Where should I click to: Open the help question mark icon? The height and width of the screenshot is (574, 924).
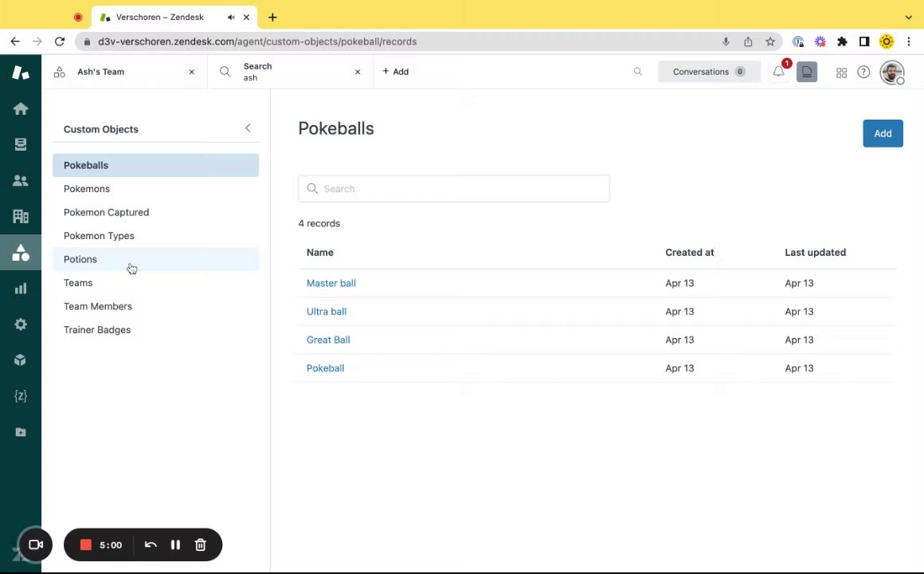point(863,72)
